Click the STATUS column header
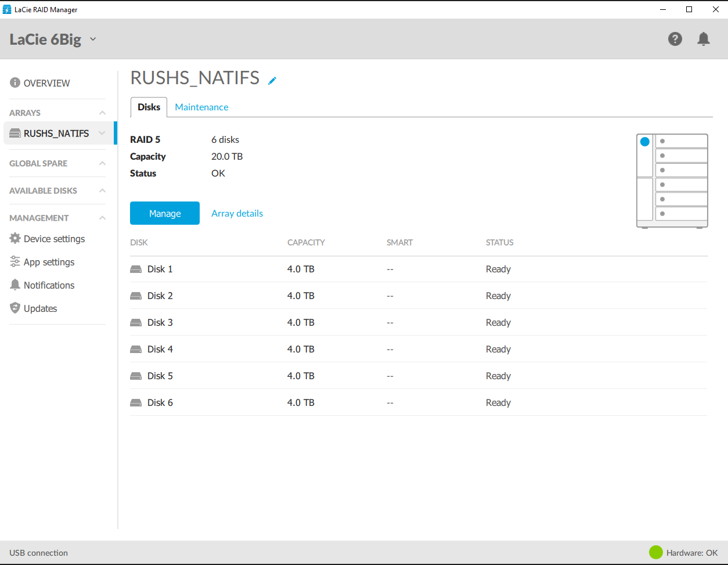This screenshot has height=565, width=728. tap(500, 243)
